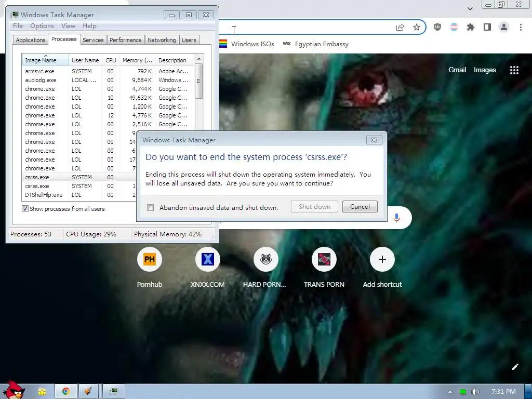The height and width of the screenshot is (399, 532).
Task: Select chrome.exe row with CPU 12
Action: click(x=108, y=115)
